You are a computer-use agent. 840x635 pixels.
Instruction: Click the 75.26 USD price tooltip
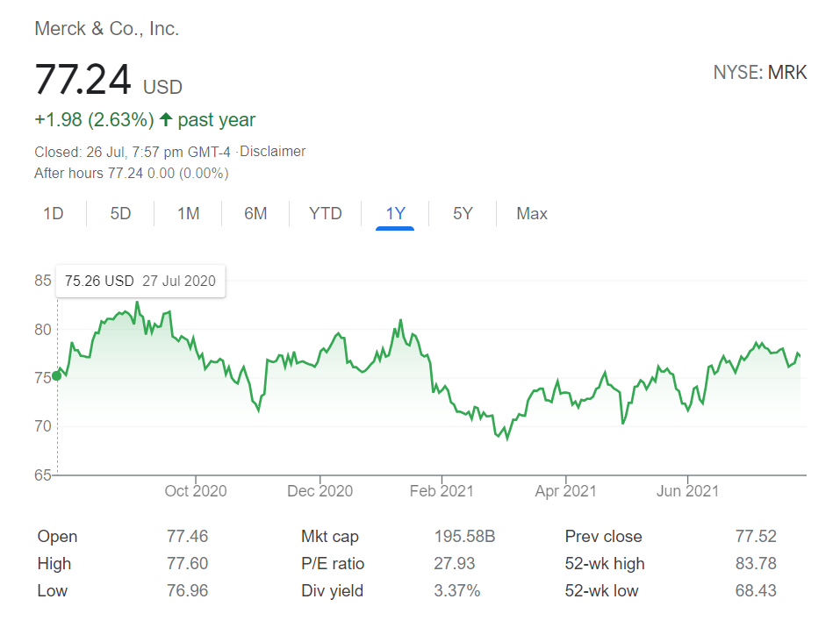click(x=140, y=281)
